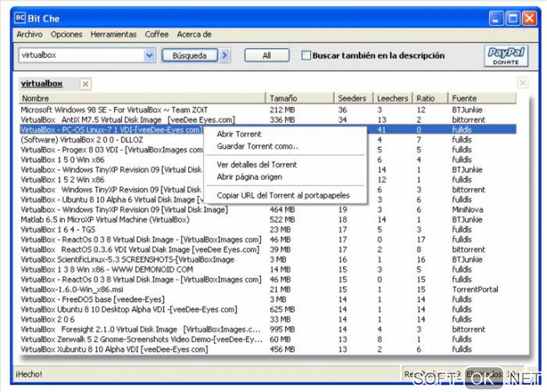Select VirtualBox ScientificLinux-5.3 SCREENSHOTS row
This screenshot has height=392, width=547.
pyautogui.click(x=268, y=260)
